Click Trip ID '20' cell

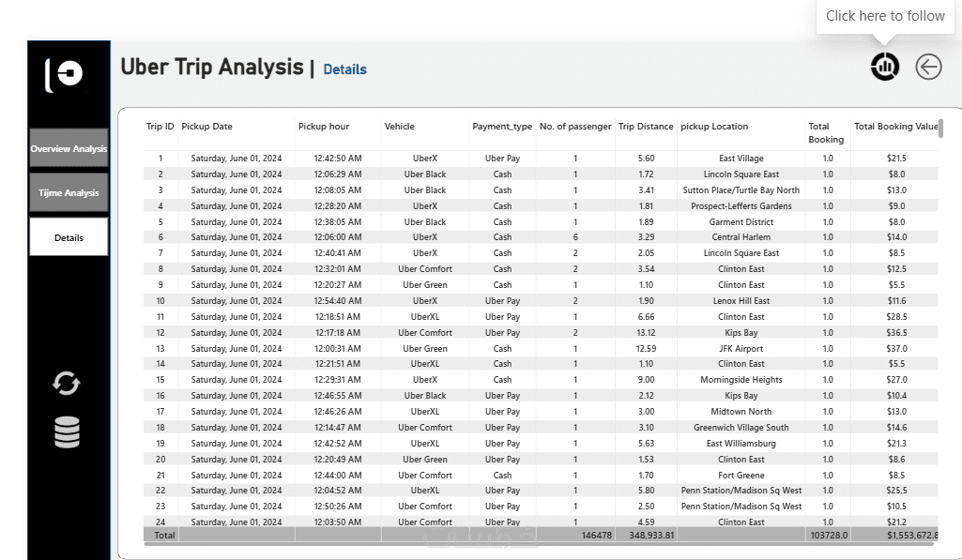pyautogui.click(x=160, y=460)
